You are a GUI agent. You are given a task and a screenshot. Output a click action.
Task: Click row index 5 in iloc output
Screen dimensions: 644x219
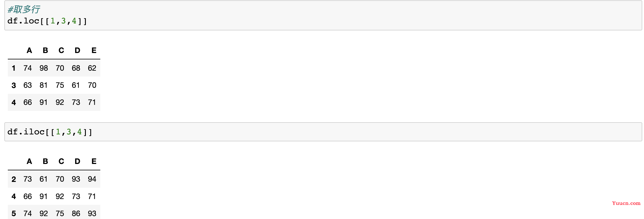(14, 213)
